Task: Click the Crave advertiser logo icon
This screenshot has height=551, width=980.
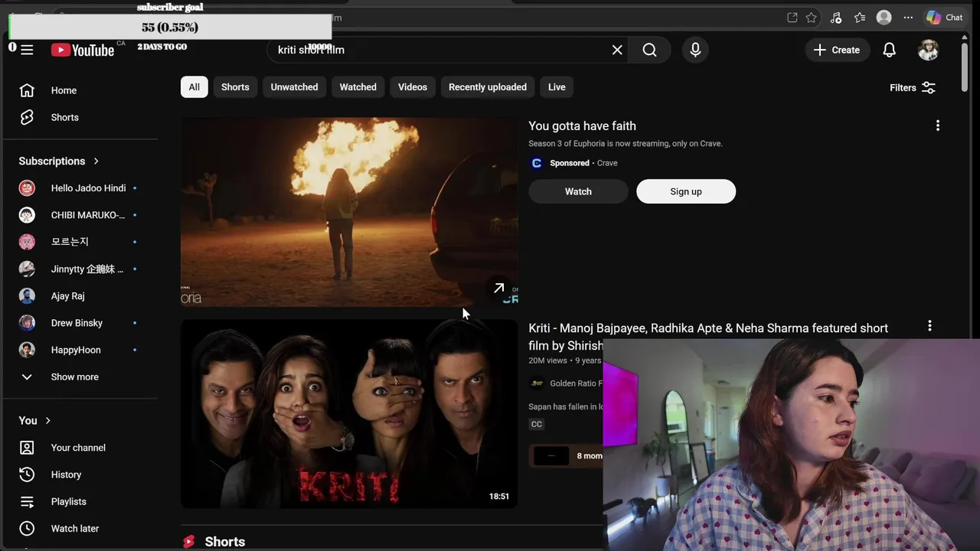Action: pyautogui.click(x=537, y=163)
